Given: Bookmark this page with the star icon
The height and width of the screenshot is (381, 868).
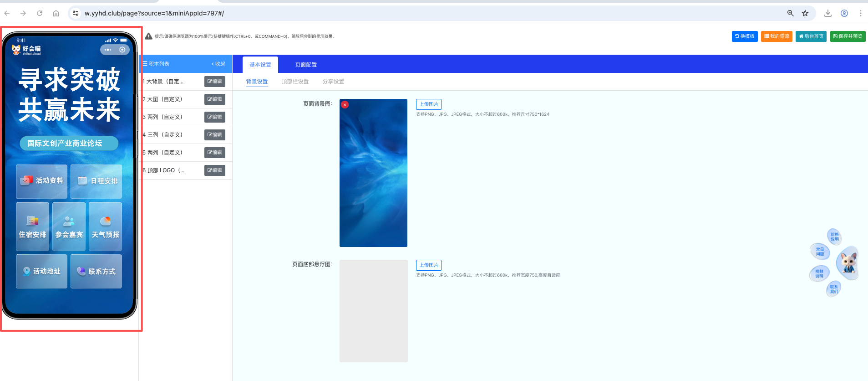Looking at the screenshot, I should (x=805, y=13).
